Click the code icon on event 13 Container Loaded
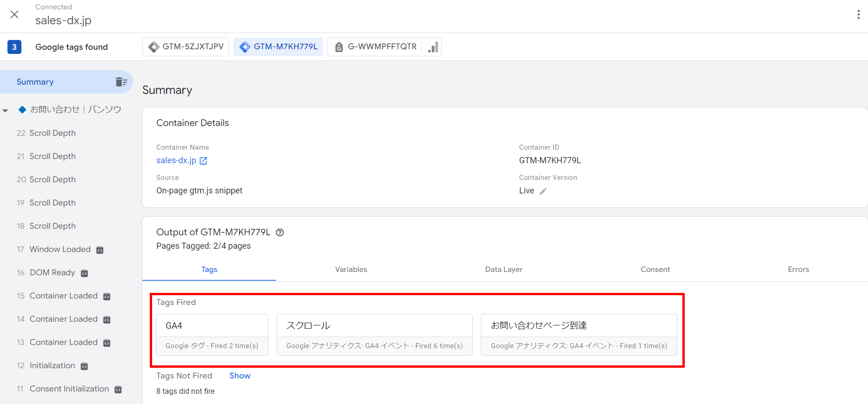The height and width of the screenshot is (404, 868). (107, 343)
